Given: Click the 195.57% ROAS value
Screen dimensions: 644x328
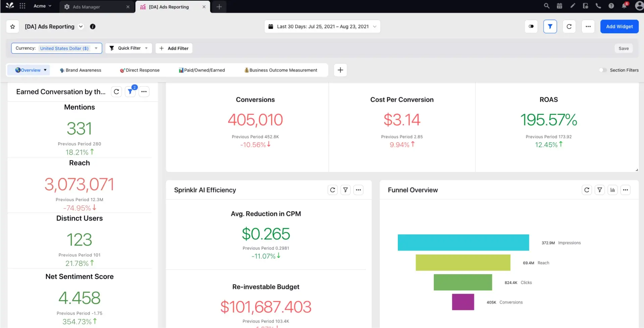Looking at the screenshot, I should [549, 120].
